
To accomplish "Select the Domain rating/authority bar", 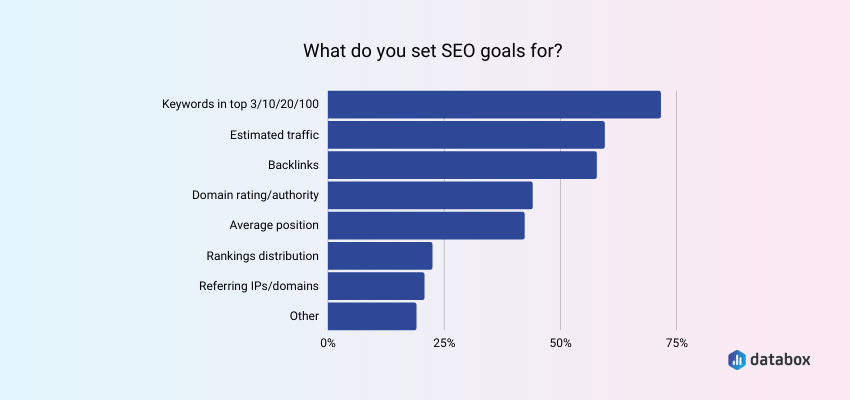I will (430, 195).
